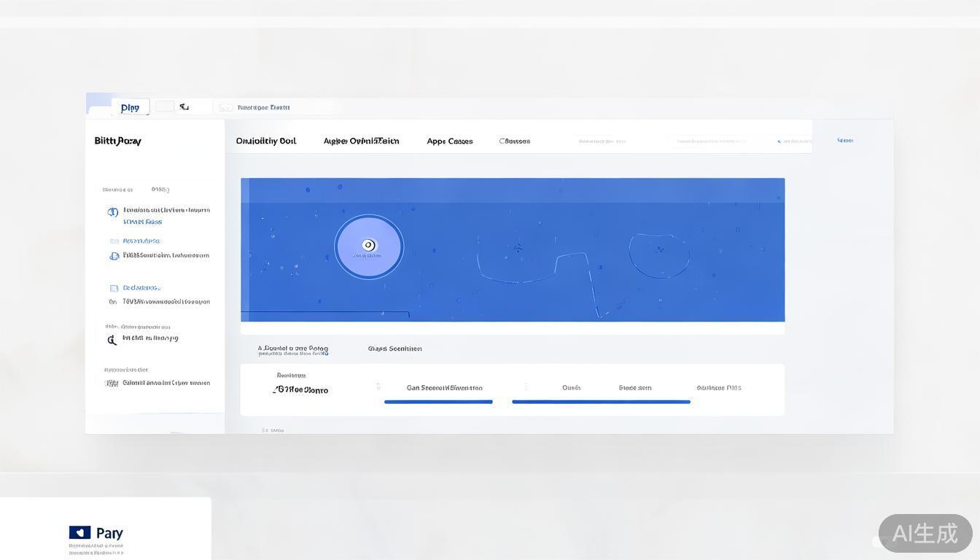Screen dimensions: 980x560
Task: Click the square blue icon beside Dashboard-like entry
Action: point(114,288)
